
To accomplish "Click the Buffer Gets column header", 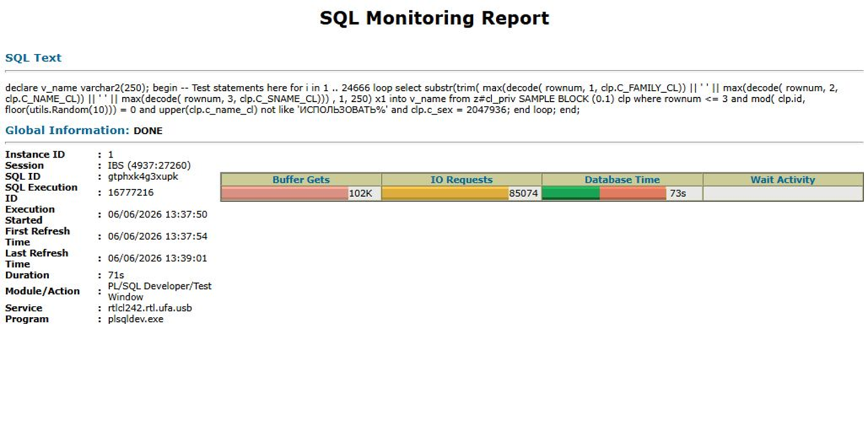I will click(301, 180).
